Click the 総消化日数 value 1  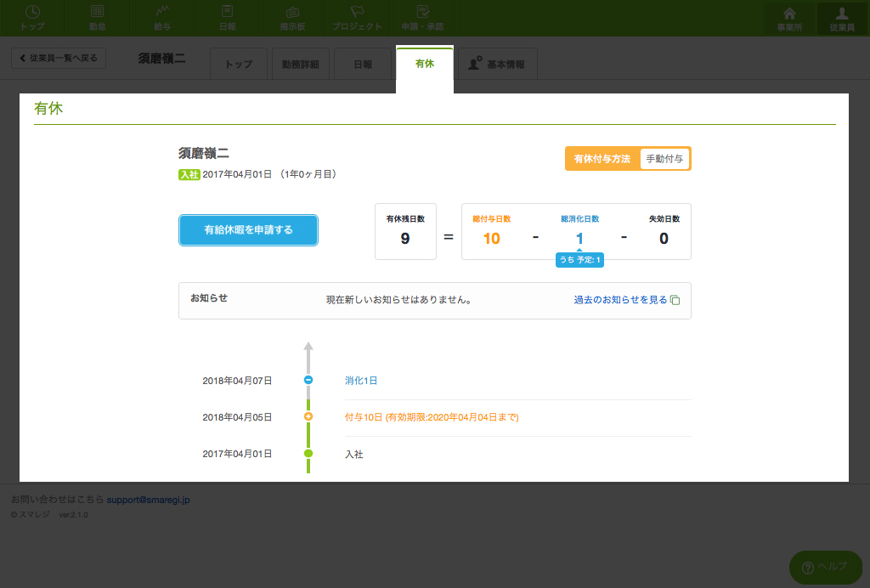(579, 239)
